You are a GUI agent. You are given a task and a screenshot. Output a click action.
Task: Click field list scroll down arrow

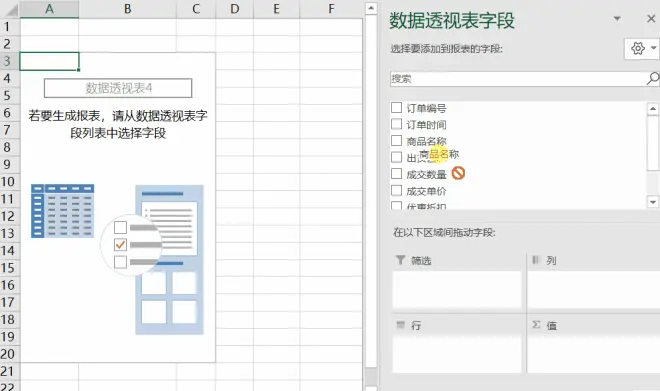coord(653,202)
